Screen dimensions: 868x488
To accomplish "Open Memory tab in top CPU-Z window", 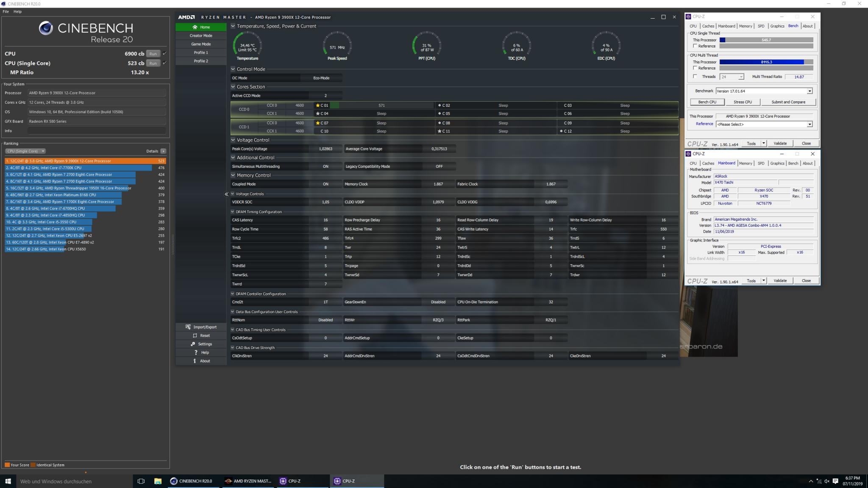I will (746, 26).
